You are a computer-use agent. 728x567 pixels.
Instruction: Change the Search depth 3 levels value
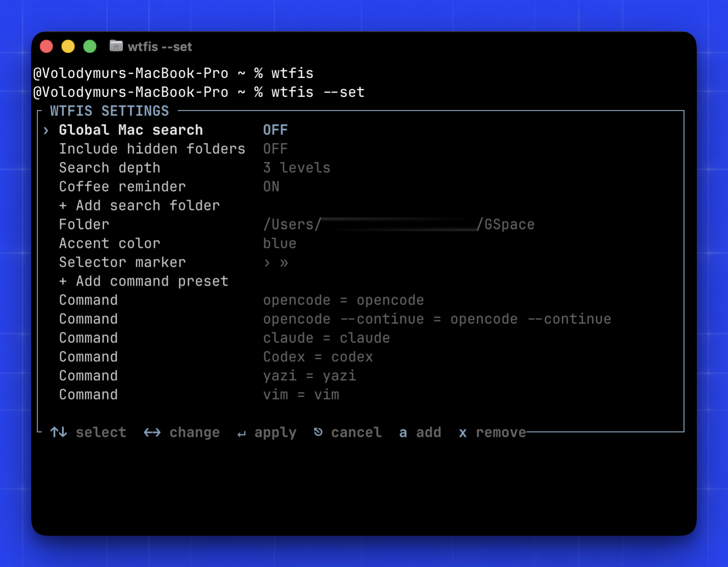point(297,168)
